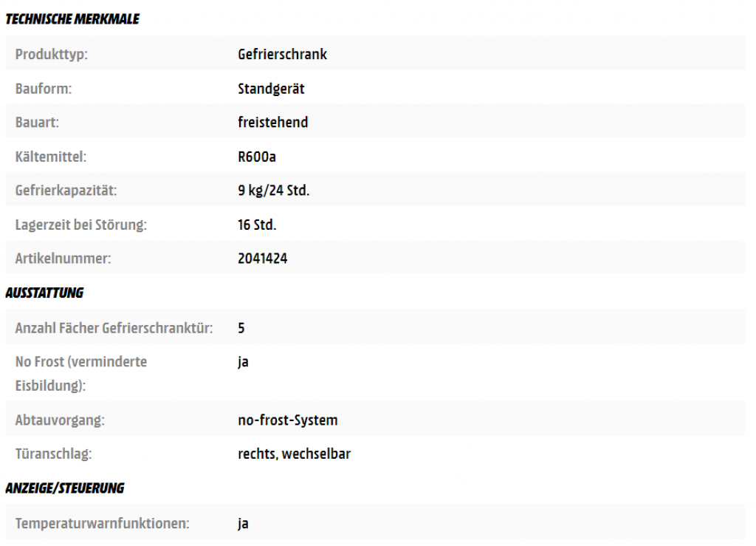Viewport: 756px width, 546px height.
Task: Click the ANZEIGE/STEUERUNG section heading
Action: pos(65,488)
